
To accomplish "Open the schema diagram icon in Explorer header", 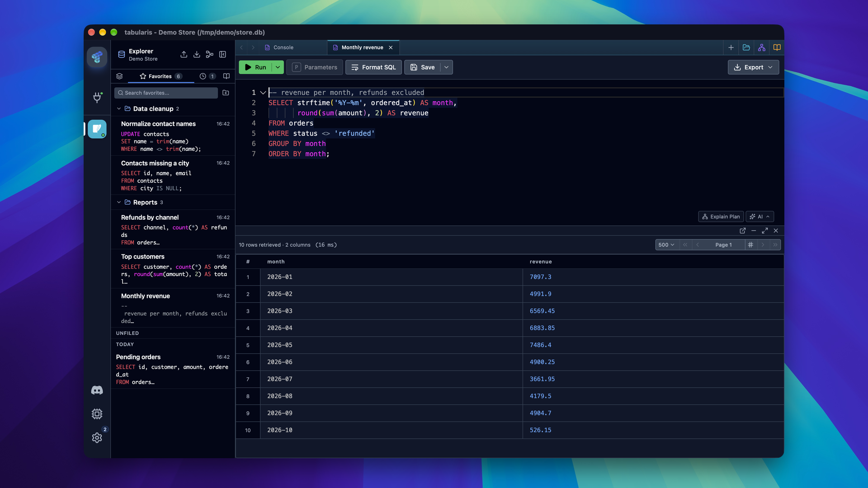I will coord(209,54).
